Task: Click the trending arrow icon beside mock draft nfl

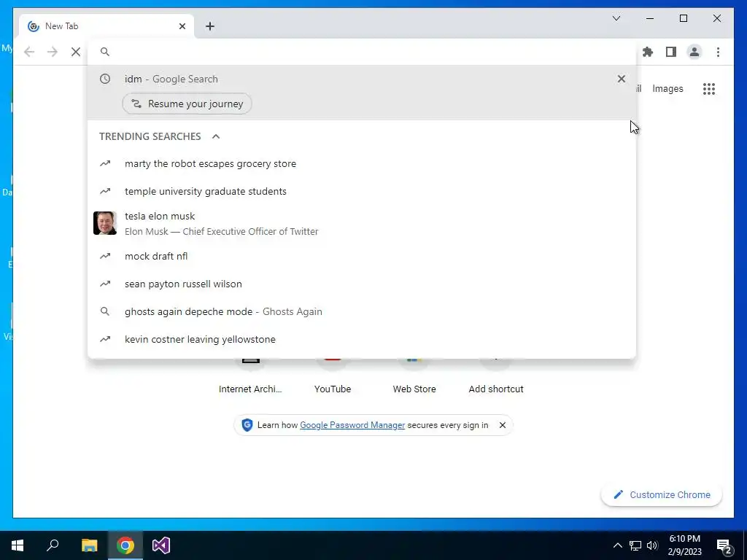Action: (105, 256)
